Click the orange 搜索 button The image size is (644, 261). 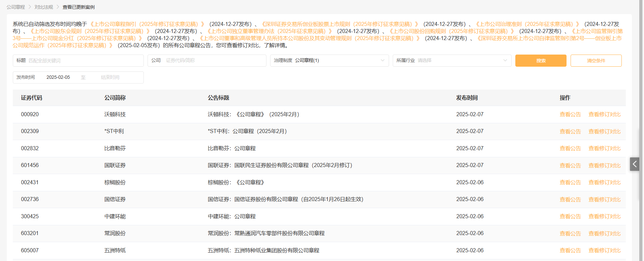[541, 61]
